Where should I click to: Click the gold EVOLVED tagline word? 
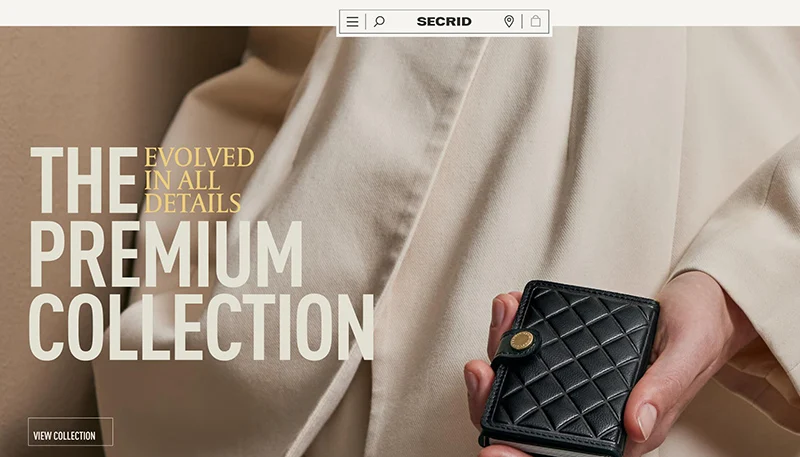point(199,157)
